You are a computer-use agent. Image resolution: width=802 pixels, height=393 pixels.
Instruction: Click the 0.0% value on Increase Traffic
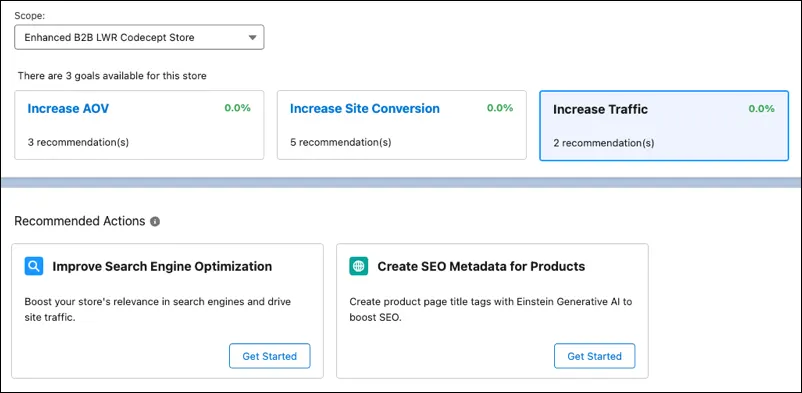click(762, 108)
